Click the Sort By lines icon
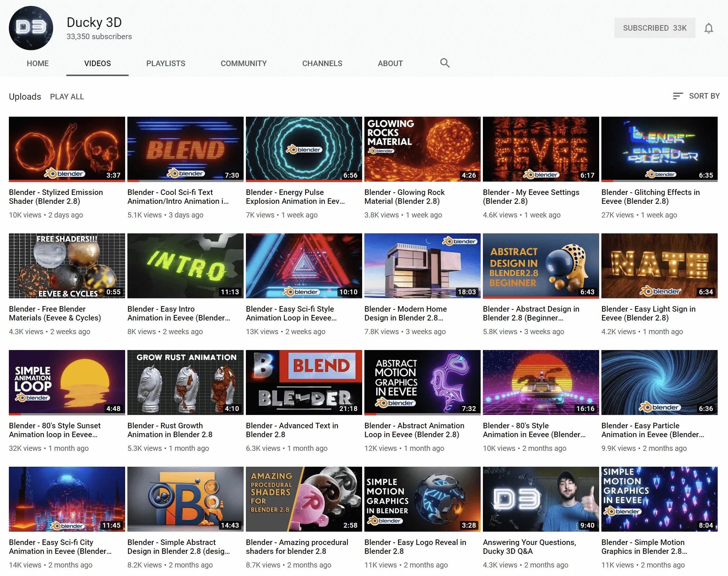The image size is (728, 576). pyautogui.click(x=677, y=96)
